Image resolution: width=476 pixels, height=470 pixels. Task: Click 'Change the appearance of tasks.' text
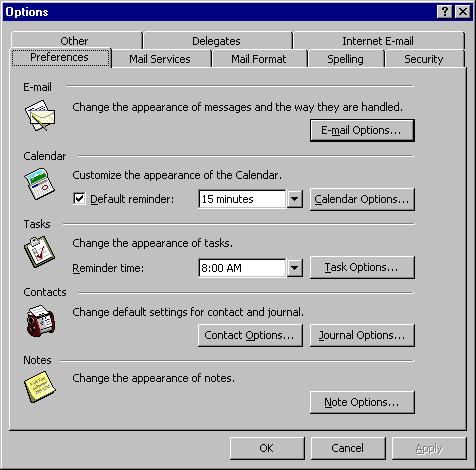point(152,243)
